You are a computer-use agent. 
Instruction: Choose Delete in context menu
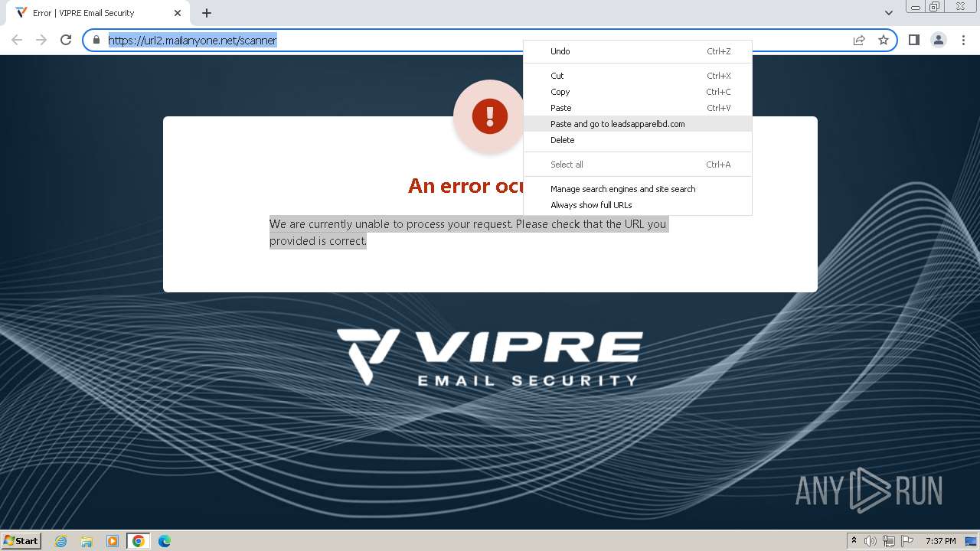637,140
